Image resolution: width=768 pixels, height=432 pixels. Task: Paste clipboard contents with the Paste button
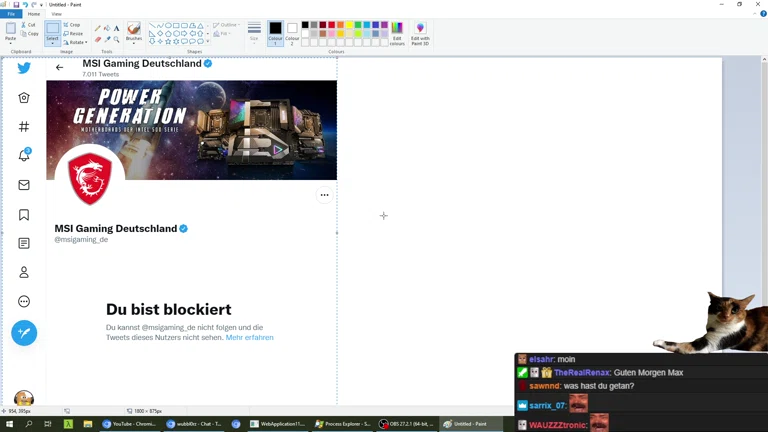[10, 29]
